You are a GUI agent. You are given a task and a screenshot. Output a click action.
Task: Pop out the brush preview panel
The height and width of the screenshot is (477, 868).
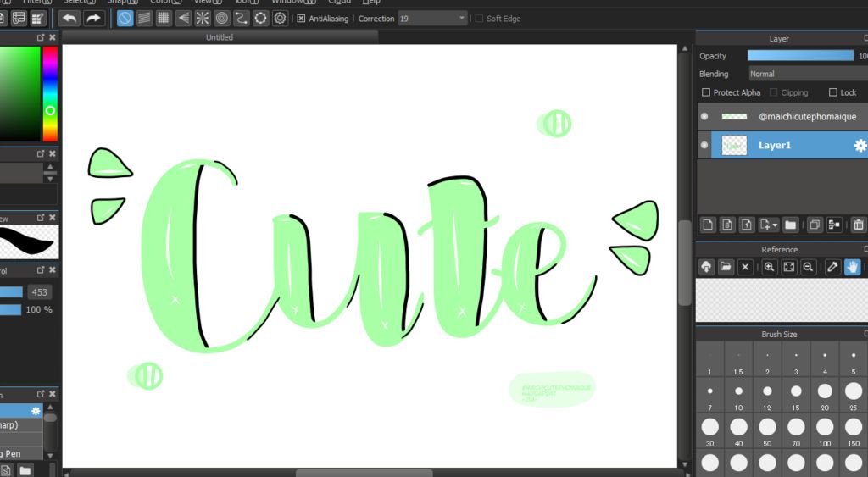41,218
